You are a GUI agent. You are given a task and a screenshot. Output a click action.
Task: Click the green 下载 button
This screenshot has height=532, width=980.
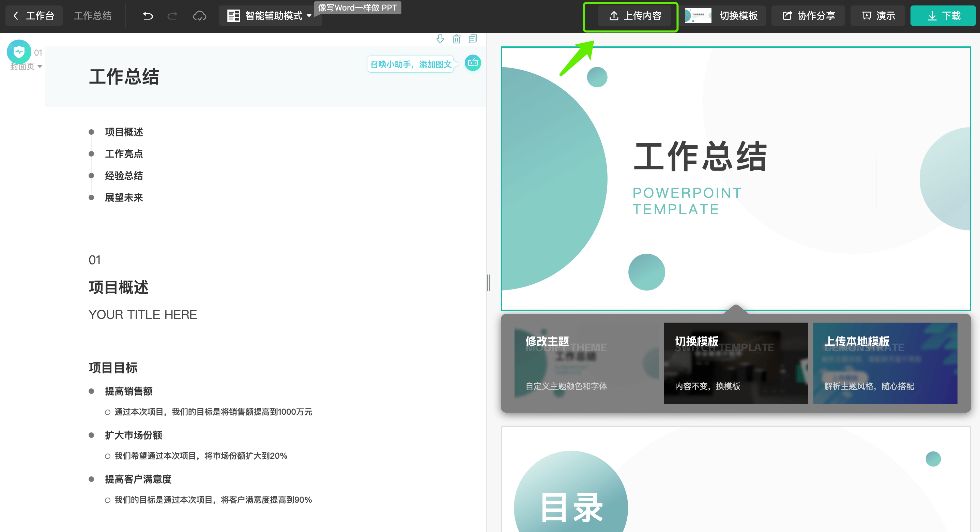(944, 16)
